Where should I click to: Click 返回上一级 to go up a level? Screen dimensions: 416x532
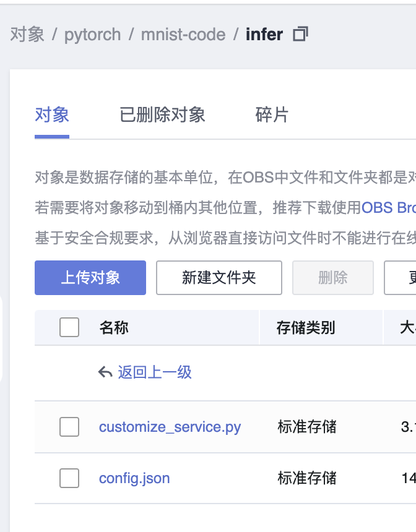point(155,372)
